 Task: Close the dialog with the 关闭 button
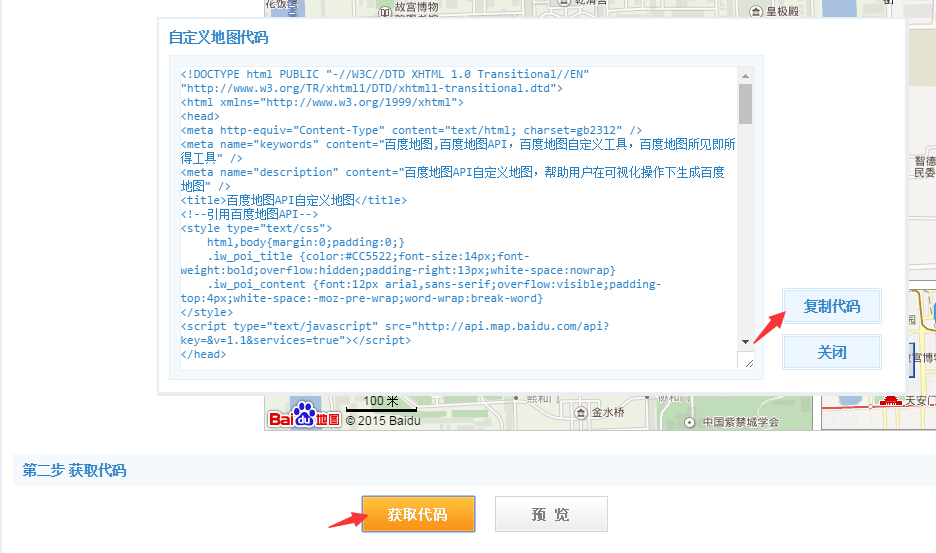pyautogui.click(x=832, y=352)
